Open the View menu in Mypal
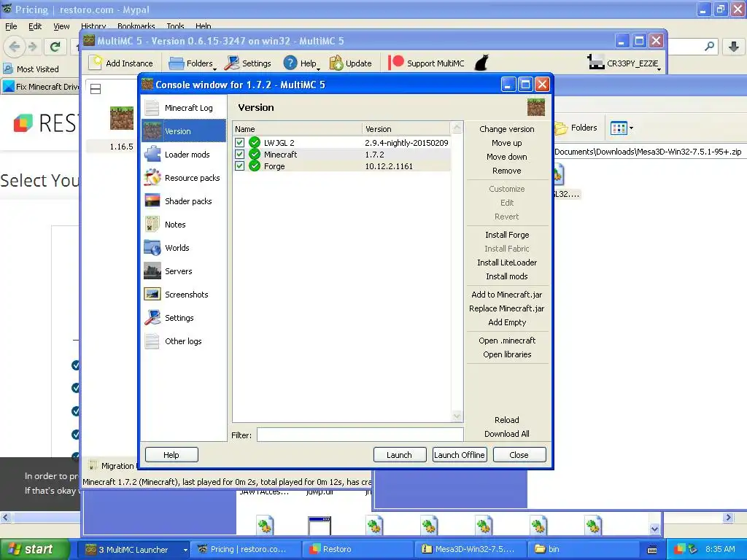The image size is (747, 560). (61, 26)
